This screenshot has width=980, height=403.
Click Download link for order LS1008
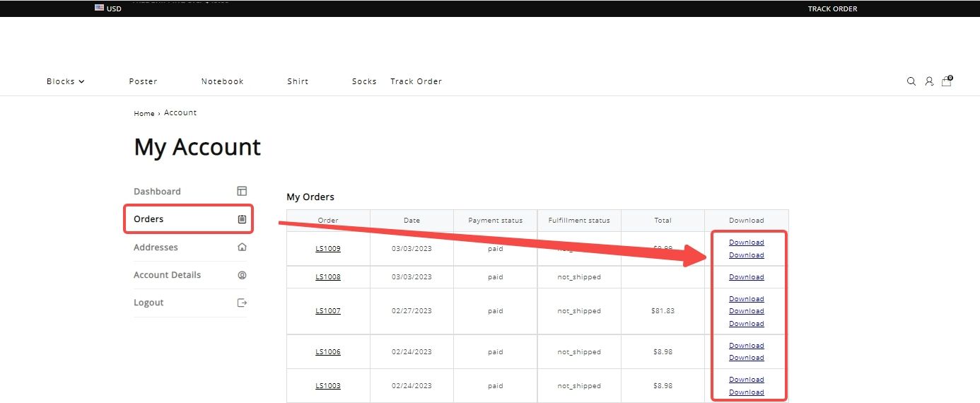coord(747,276)
